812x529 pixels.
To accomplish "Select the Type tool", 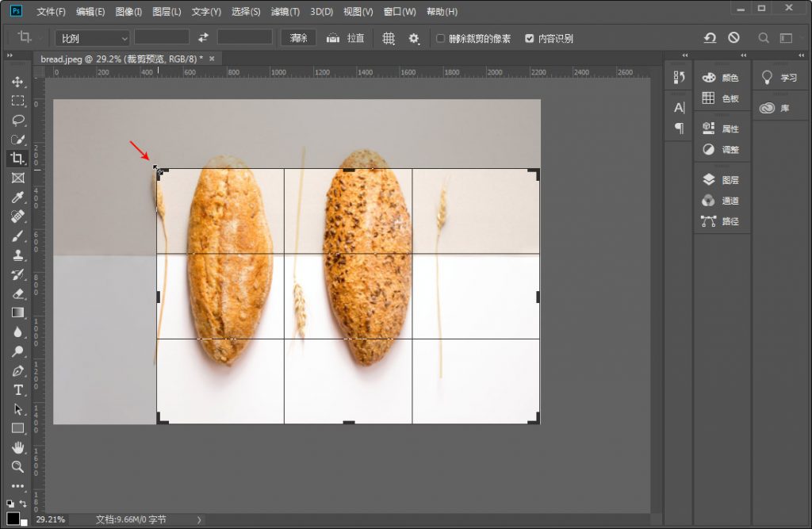I will (x=17, y=389).
